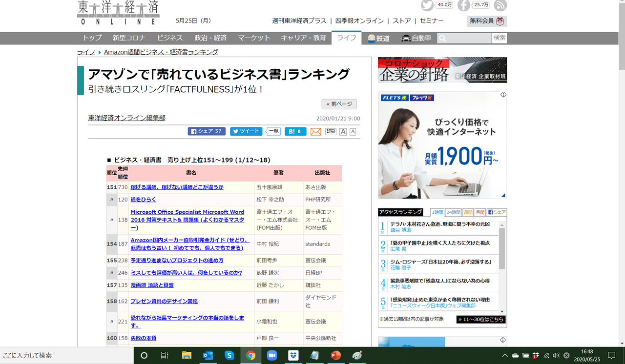This screenshot has width=625, height=364.
Task: Select the small font size A icon
Action: coord(353,132)
